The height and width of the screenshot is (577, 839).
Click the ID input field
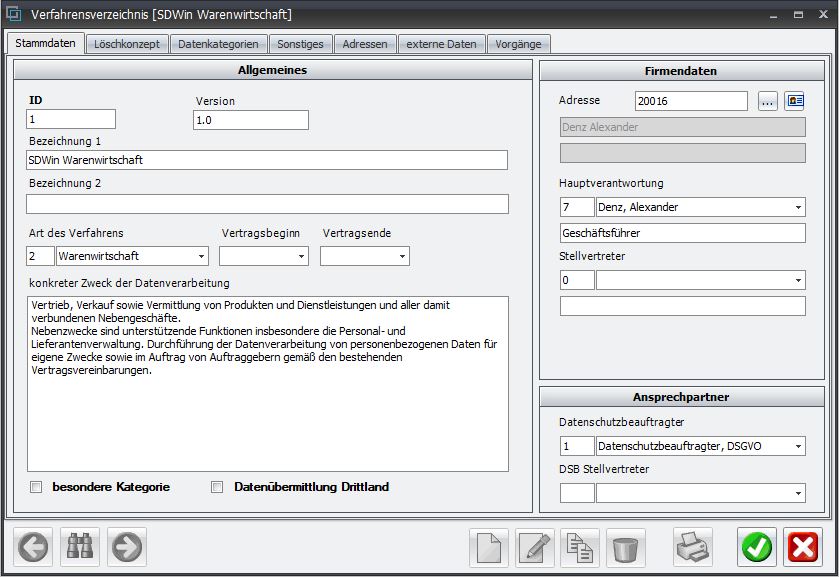(71, 119)
